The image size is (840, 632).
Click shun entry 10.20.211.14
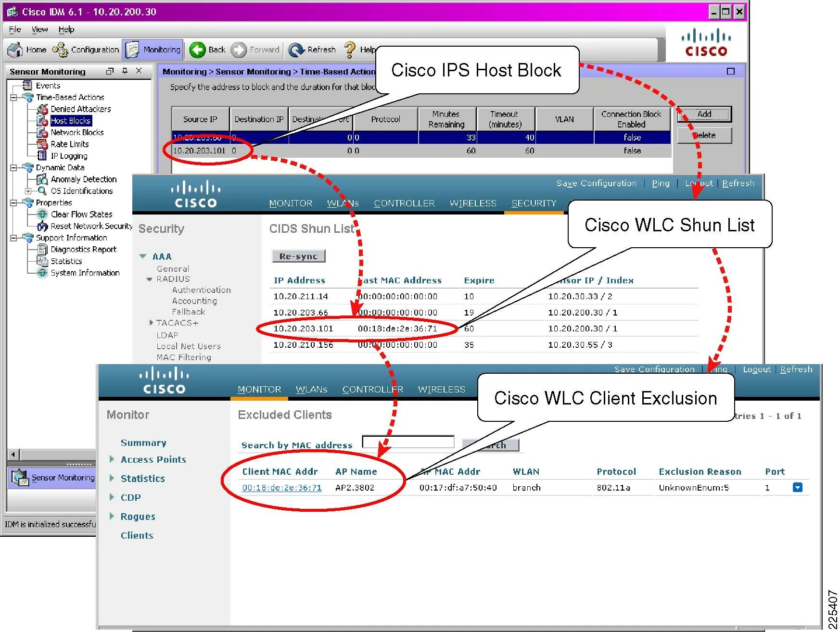click(301, 296)
